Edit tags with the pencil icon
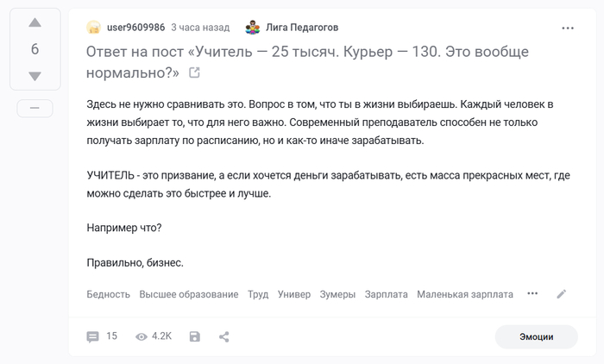 (562, 294)
